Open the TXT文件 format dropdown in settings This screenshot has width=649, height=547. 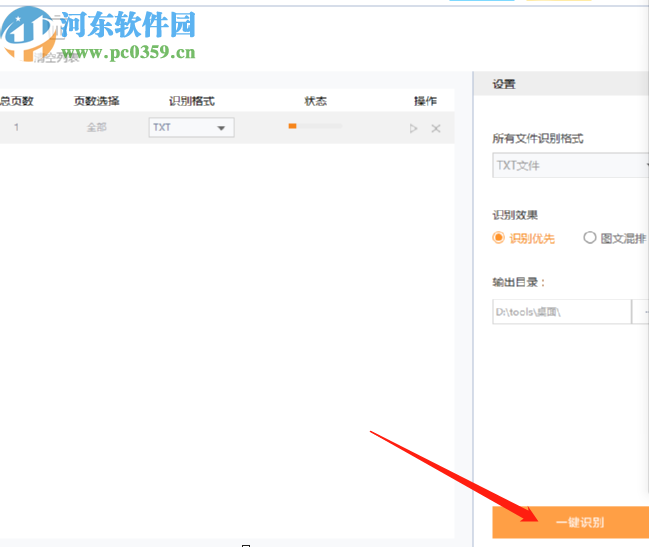[x=570, y=166]
